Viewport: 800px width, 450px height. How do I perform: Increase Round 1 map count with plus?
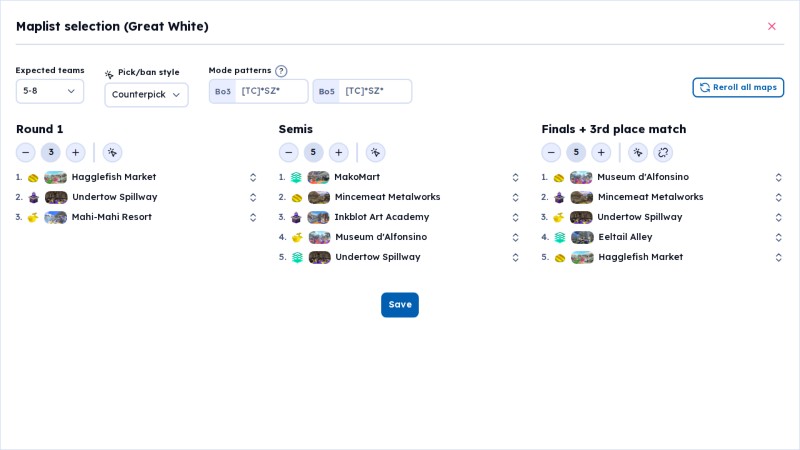pyautogui.click(x=76, y=152)
